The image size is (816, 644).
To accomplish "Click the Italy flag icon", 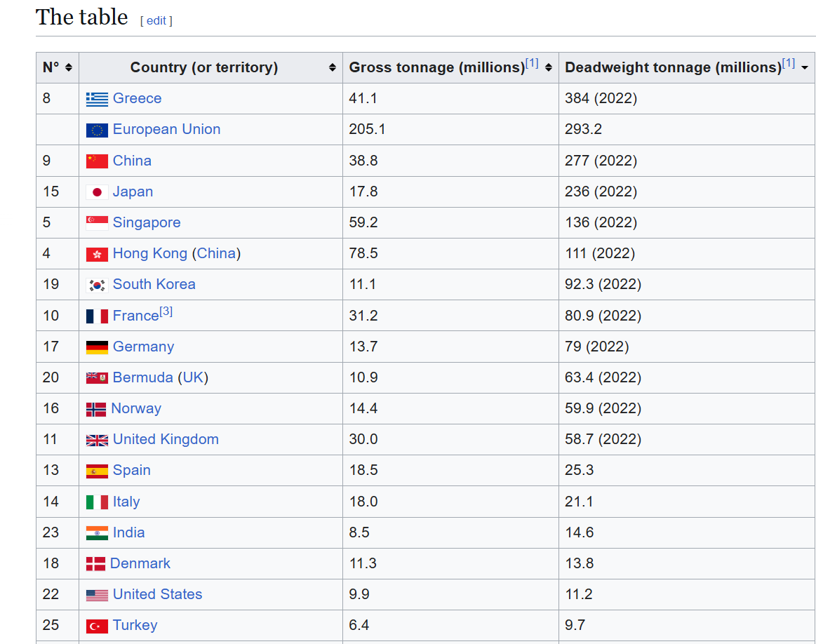I will tap(97, 502).
